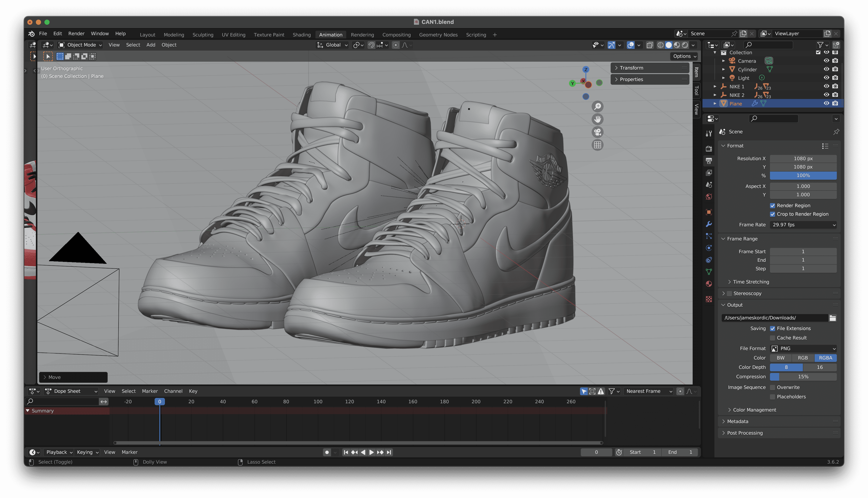
Task: Open Modifier wrench properties tab
Action: [709, 224]
